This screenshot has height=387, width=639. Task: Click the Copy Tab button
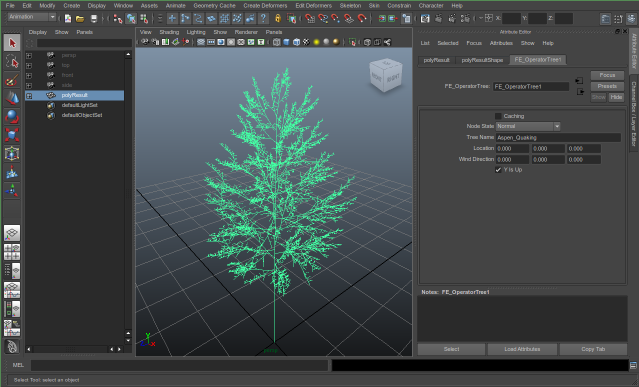tap(593, 349)
